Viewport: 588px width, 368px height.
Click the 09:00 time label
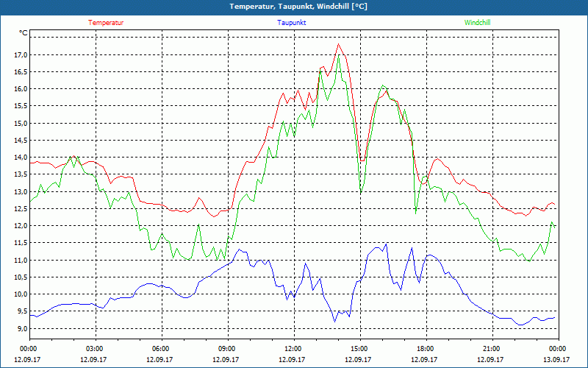227,348
